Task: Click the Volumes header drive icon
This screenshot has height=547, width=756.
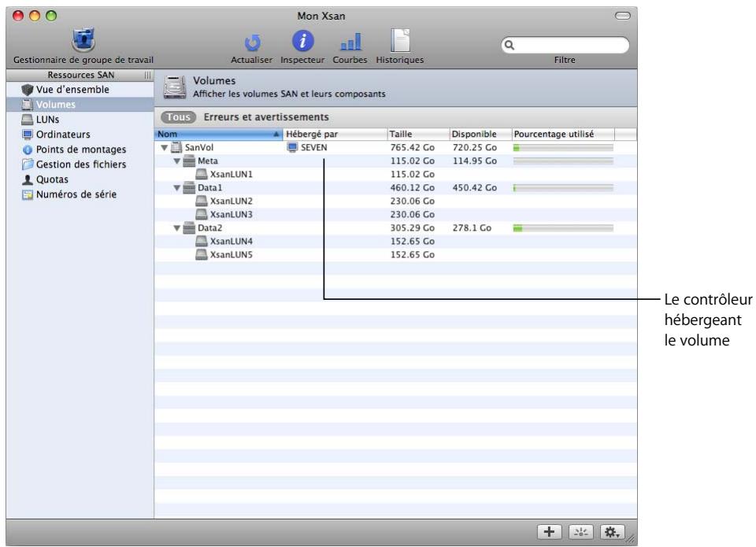Action: click(x=175, y=87)
